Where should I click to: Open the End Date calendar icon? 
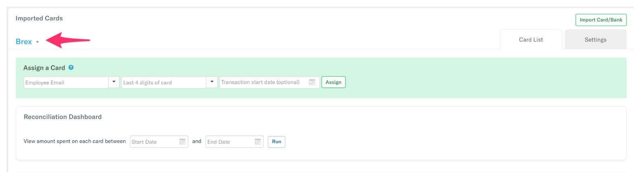(258, 142)
